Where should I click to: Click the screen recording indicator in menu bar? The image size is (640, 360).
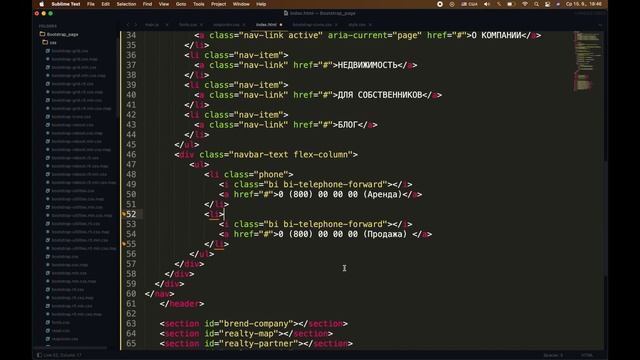[x=440, y=4]
